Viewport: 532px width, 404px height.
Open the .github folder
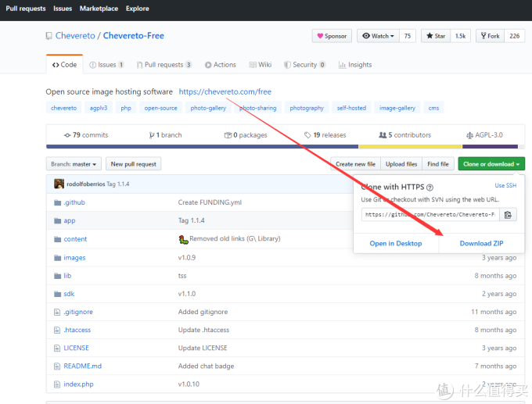pos(74,202)
